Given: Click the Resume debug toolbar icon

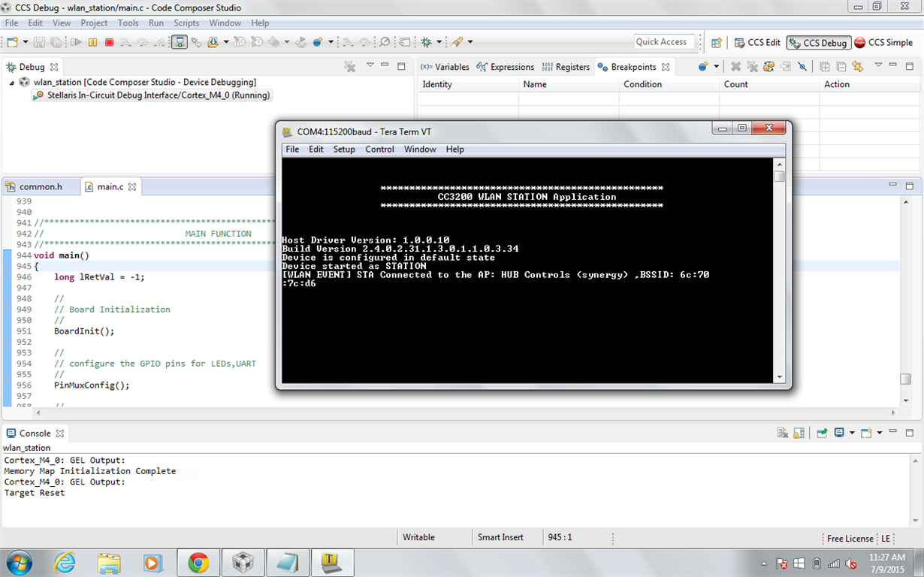Looking at the screenshot, I should pyautogui.click(x=76, y=42).
